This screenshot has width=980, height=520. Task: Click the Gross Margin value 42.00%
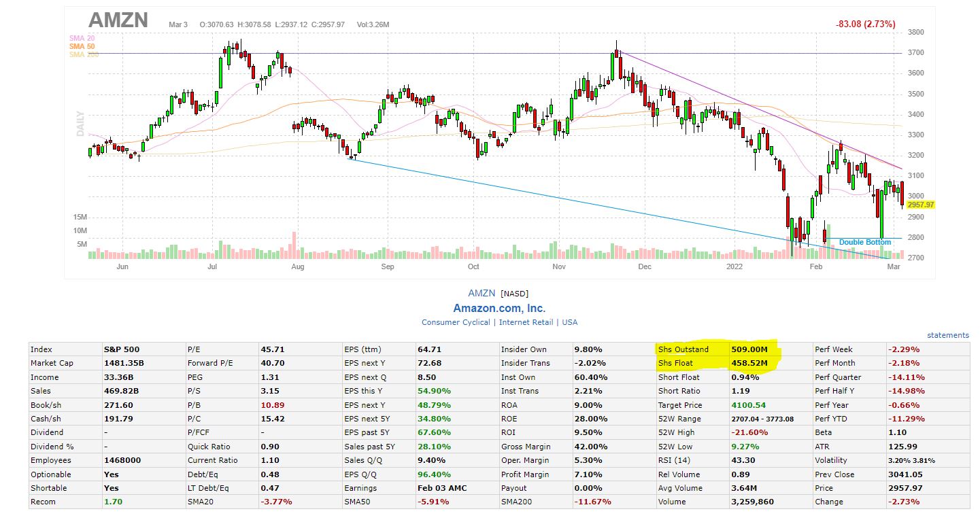[592, 447]
